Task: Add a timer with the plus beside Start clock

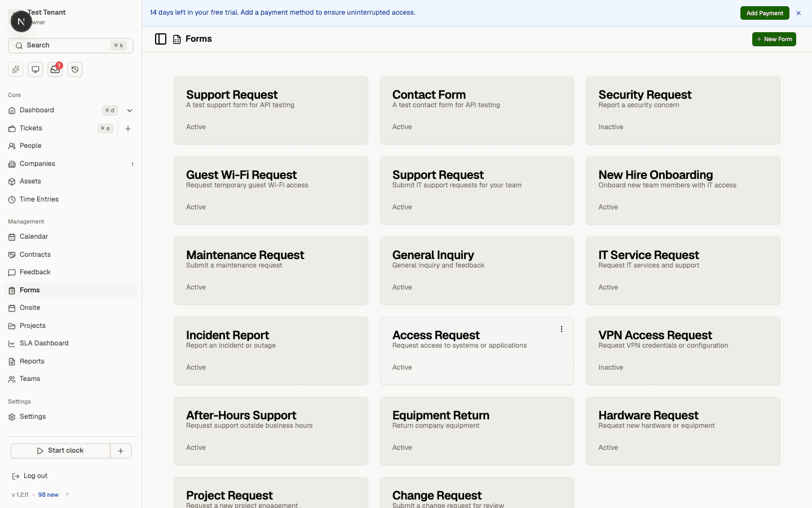Action: pos(120,450)
